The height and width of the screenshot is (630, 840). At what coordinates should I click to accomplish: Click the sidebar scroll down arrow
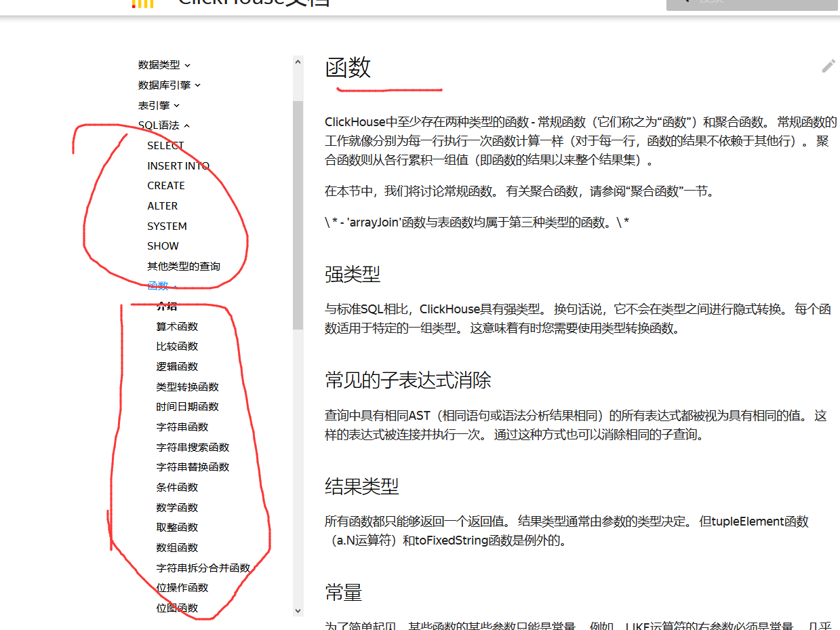click(298, 610)
